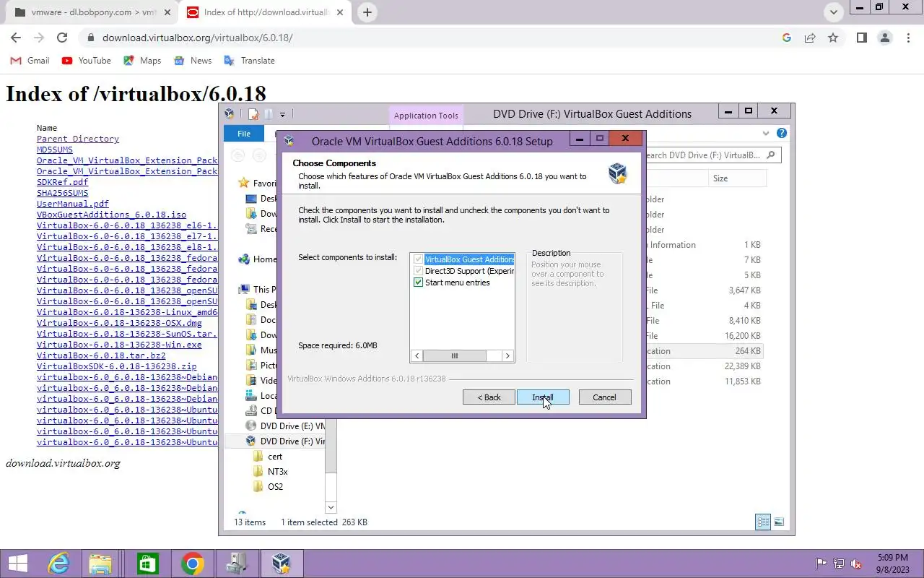Open a new browser tab
This screenshot has height=578, width=924.
click(367, 12)
